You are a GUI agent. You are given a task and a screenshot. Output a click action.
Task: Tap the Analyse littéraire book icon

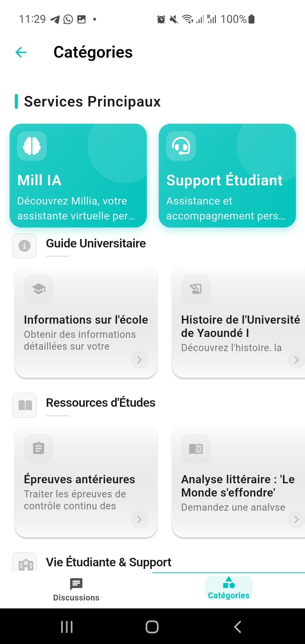pos(196,448)
